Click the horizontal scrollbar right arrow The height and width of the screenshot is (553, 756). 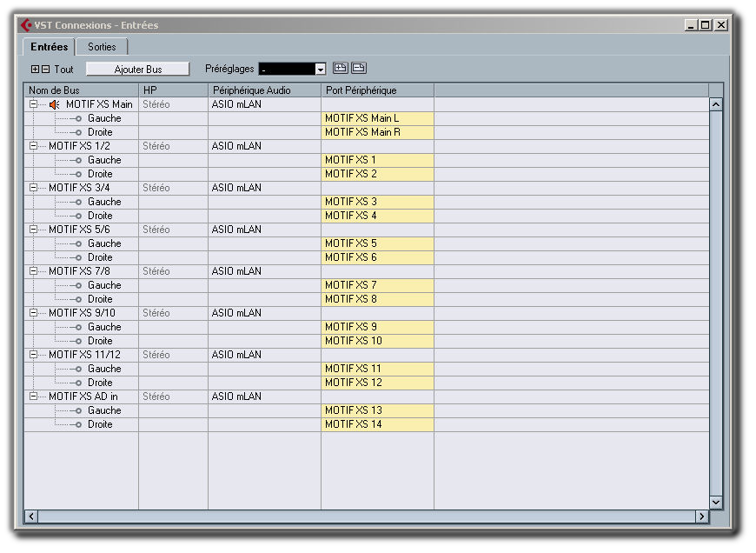pyautogui.click(x=702, y=516)
